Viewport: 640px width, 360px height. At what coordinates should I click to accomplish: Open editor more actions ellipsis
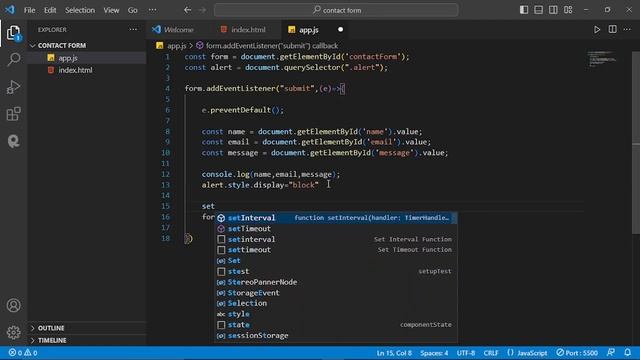click(627, 29)
